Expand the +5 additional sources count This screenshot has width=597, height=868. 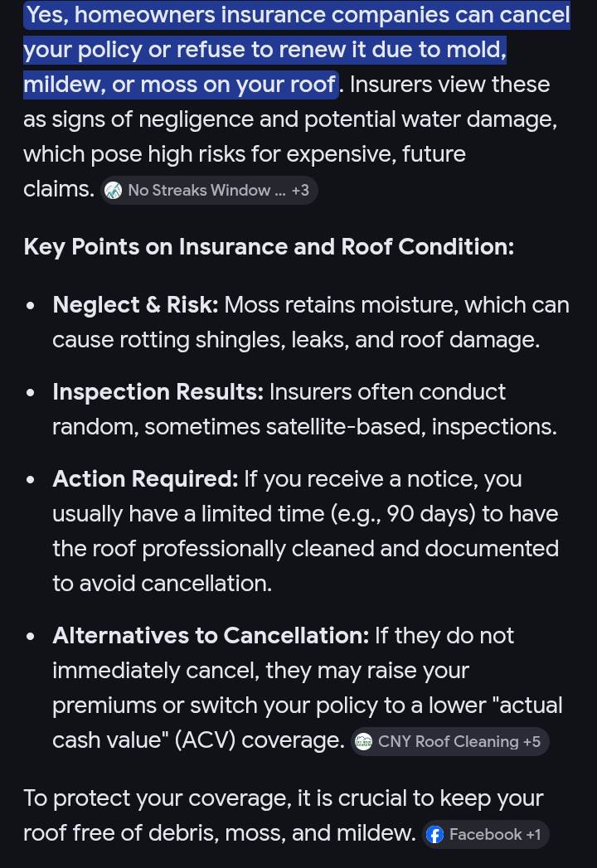tap(531, 742)
